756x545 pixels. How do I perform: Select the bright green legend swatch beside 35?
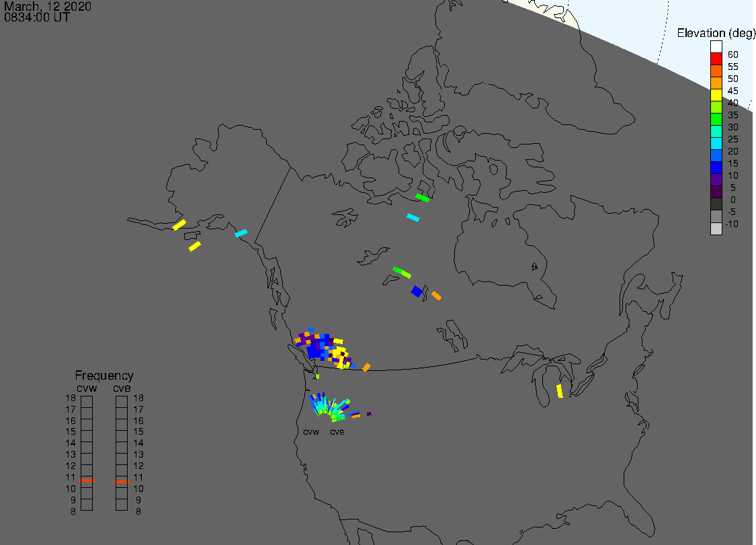click(716, 119)
